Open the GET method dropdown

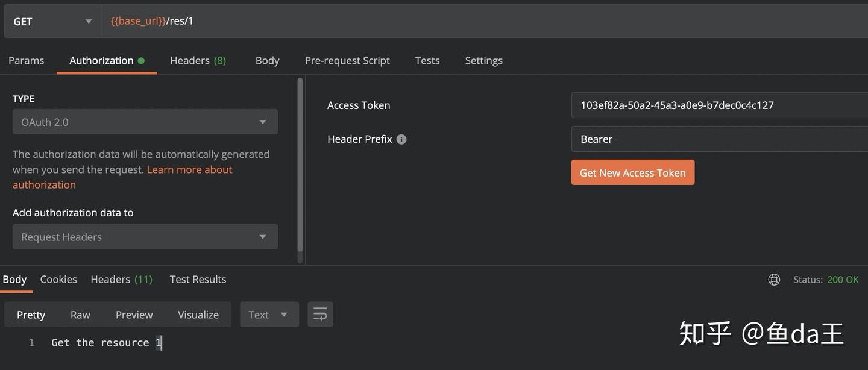click(52, 22)
